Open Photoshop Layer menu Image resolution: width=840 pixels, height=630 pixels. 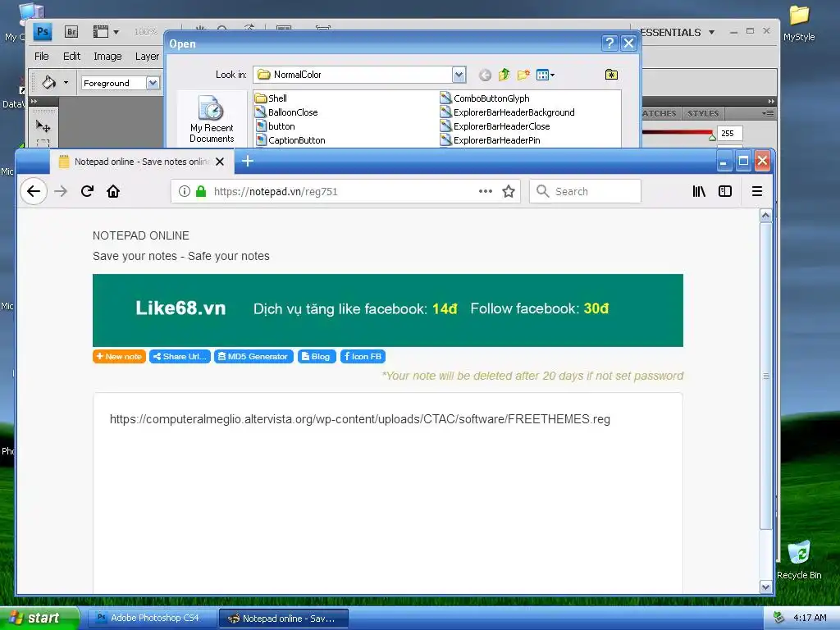(147, 57)
